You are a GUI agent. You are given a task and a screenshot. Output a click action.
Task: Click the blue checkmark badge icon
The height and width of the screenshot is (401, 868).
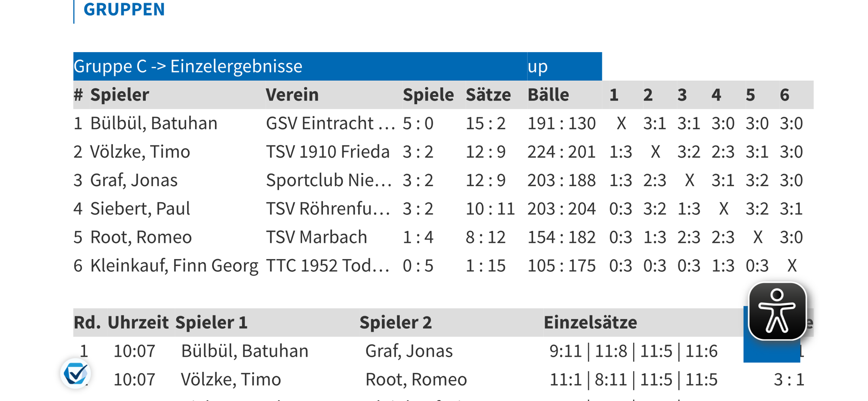(75, 373)
